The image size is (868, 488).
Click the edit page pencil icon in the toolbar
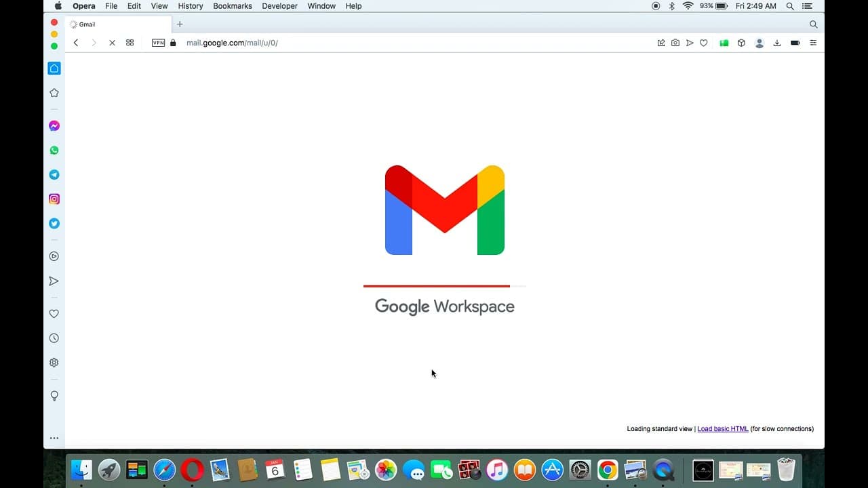(x=661, y=43)
